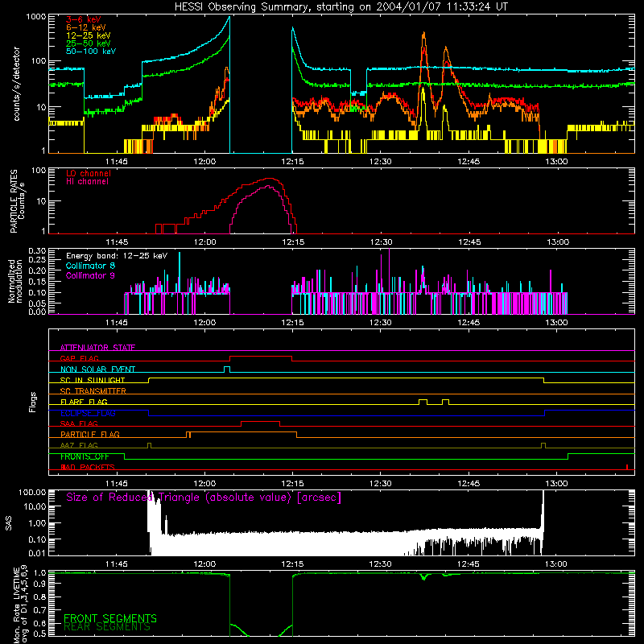
Task: Click the SC_TRANSMITTER flag label
Action: (93, 391)
